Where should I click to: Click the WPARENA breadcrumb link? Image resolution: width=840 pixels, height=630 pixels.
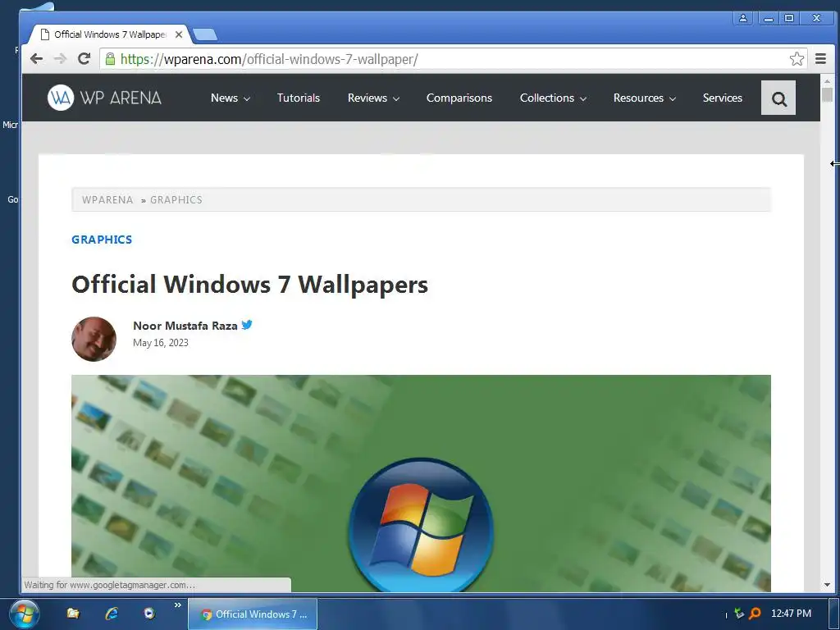[107, 200]
